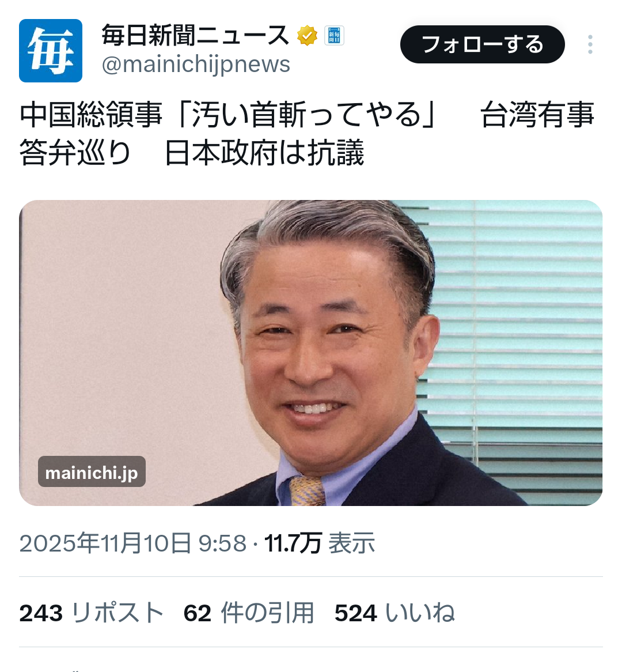Click the @mainichijpnews handle
622x672 pixels.
click(196, 65)
